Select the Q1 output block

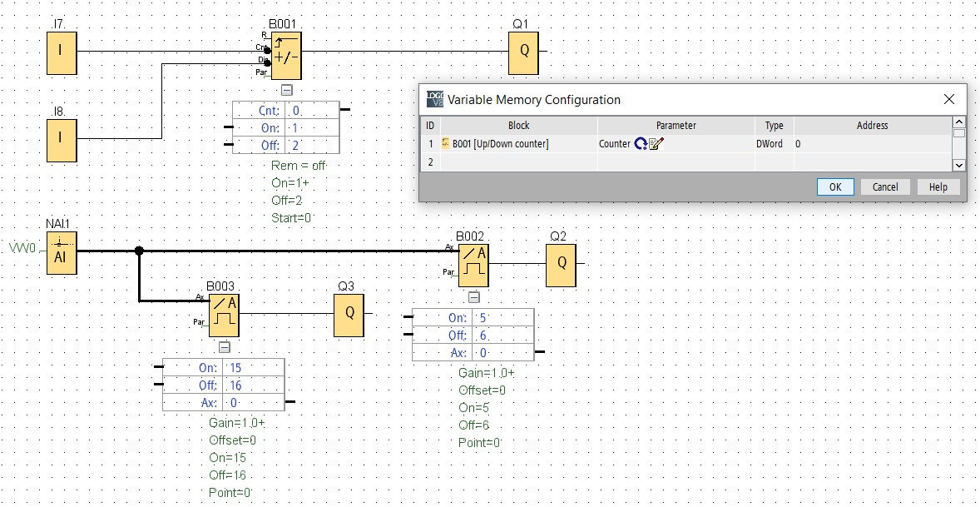click(524, 52)
